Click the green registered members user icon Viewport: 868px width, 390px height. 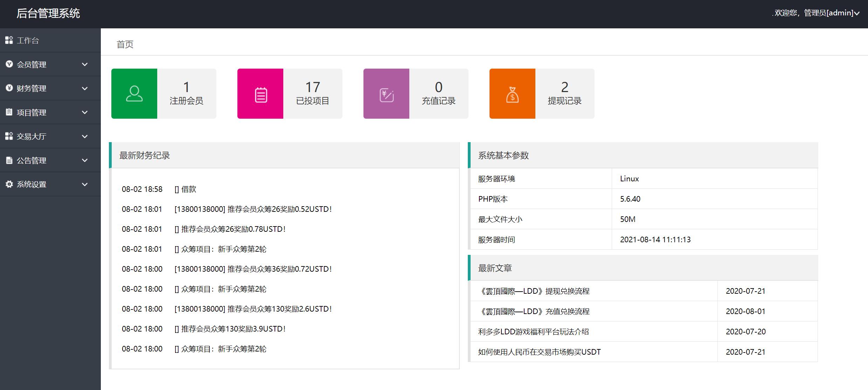pyautogui.click(x=134, y=94)
